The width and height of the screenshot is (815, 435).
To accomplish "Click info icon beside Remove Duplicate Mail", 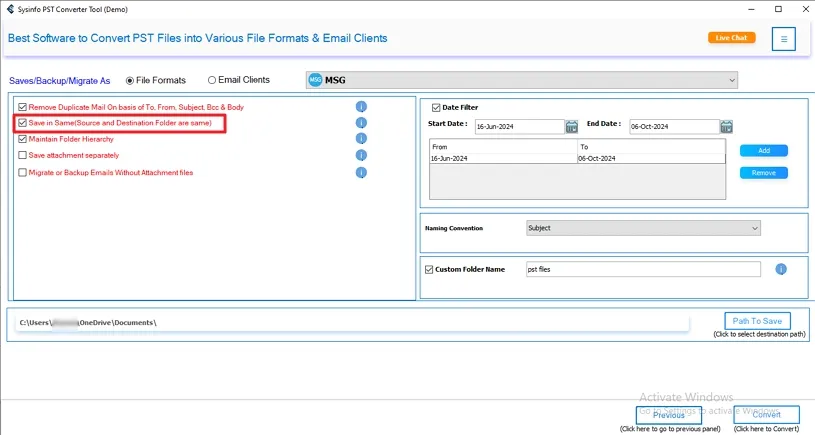I will point(361,107).
